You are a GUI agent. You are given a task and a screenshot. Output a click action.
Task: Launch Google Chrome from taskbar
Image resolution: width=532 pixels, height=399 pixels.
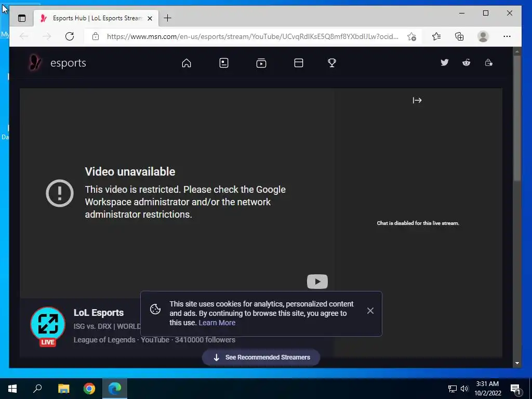pos(89,389)
